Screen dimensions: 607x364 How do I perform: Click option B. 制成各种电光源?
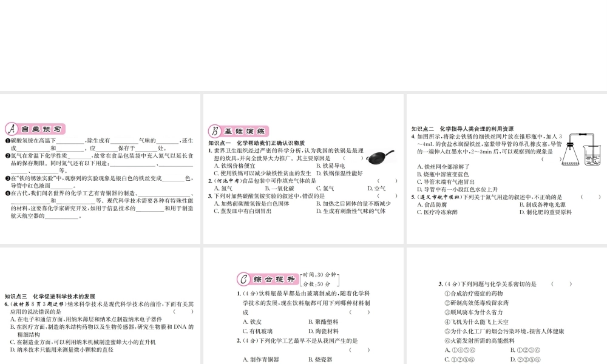pyautogui.click(x=542, y=204)
